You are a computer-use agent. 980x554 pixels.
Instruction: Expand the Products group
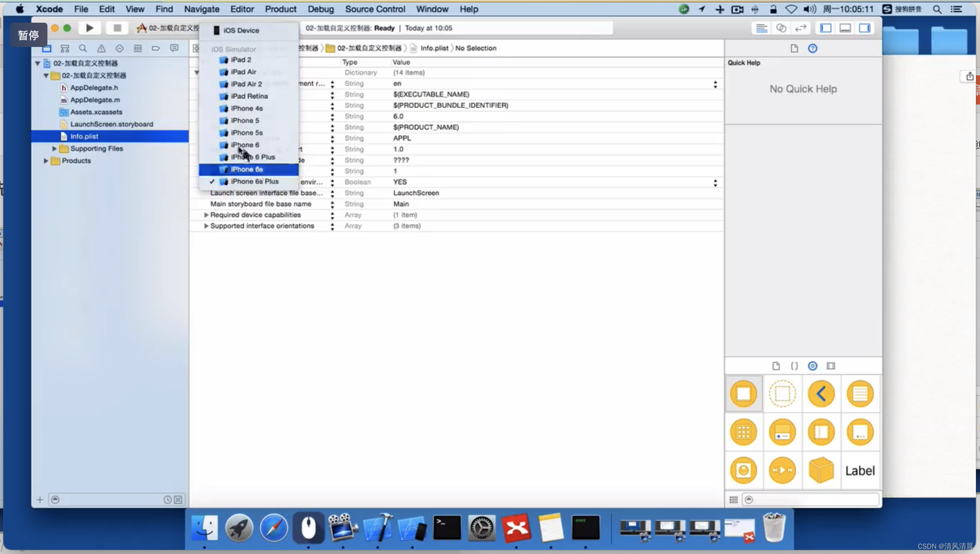(x=46, y=161)
